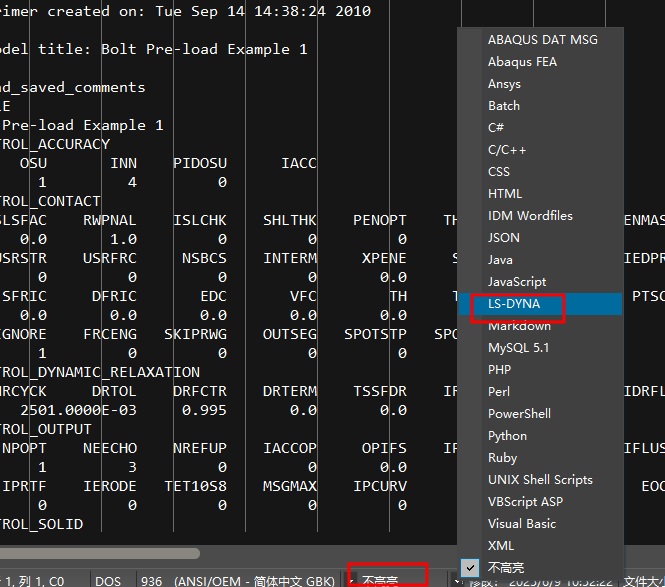Viewport: 665px width, 587px height.
Task: Click the SKIPRWG text in editor
Action: [196, 335]
